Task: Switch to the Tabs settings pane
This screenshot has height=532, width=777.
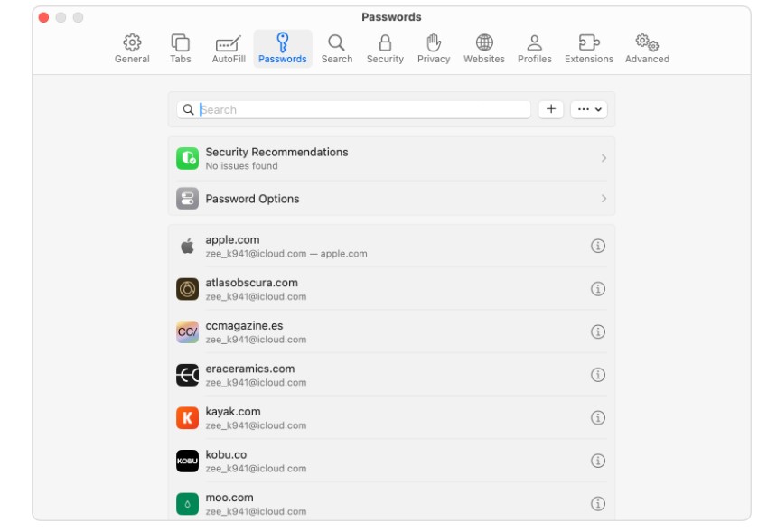Action: pos(181,49)
